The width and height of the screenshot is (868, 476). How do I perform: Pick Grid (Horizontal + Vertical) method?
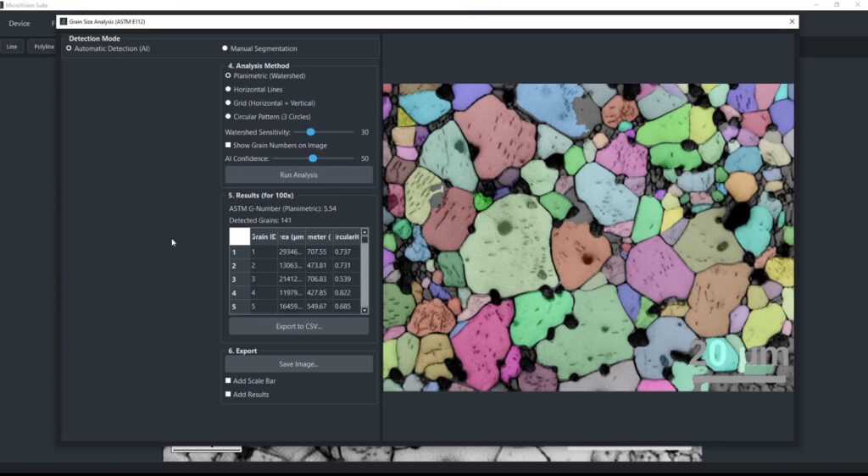tap(228, 102)
